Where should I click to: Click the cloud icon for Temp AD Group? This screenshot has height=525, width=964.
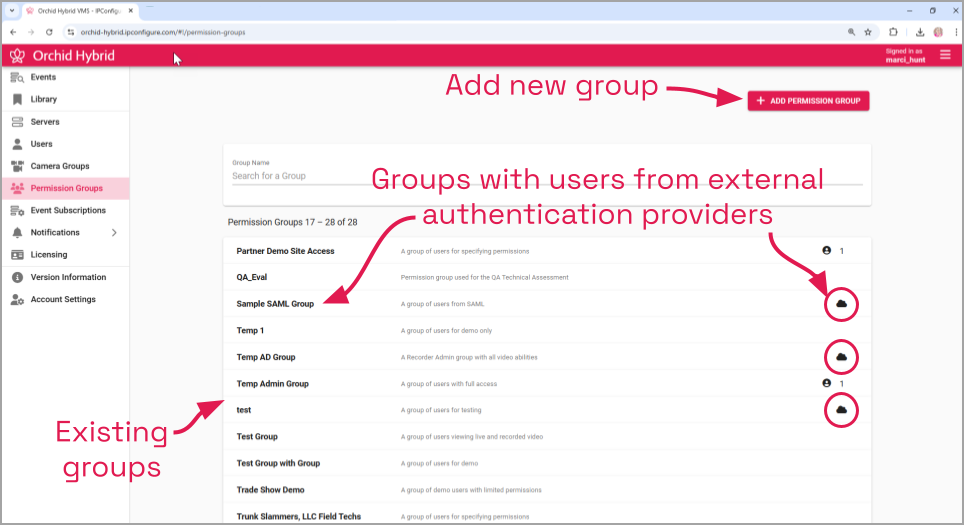(841, 357)
